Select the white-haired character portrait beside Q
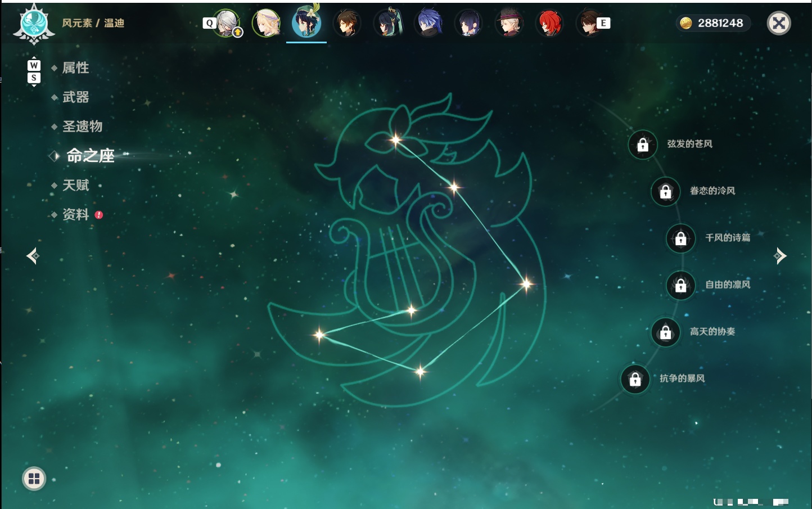 227,23
